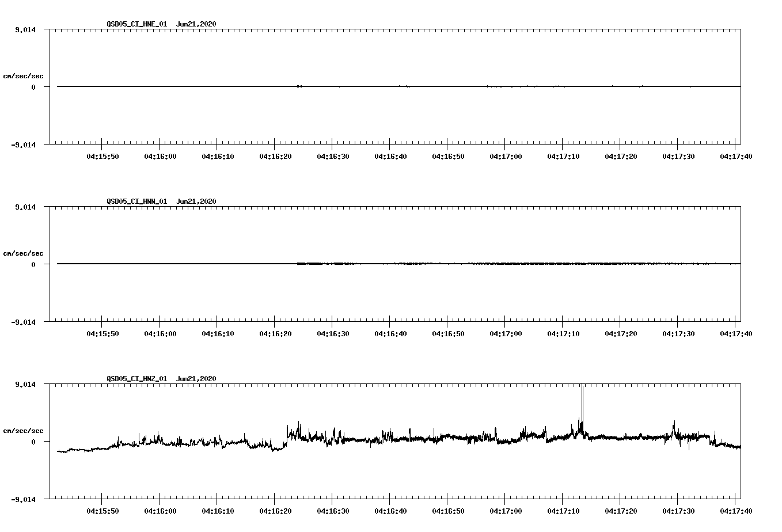Pick the 04:16:30 time label under HNZ chart
782x532 pixels.
pyautogui.click(x=333, y=511)
